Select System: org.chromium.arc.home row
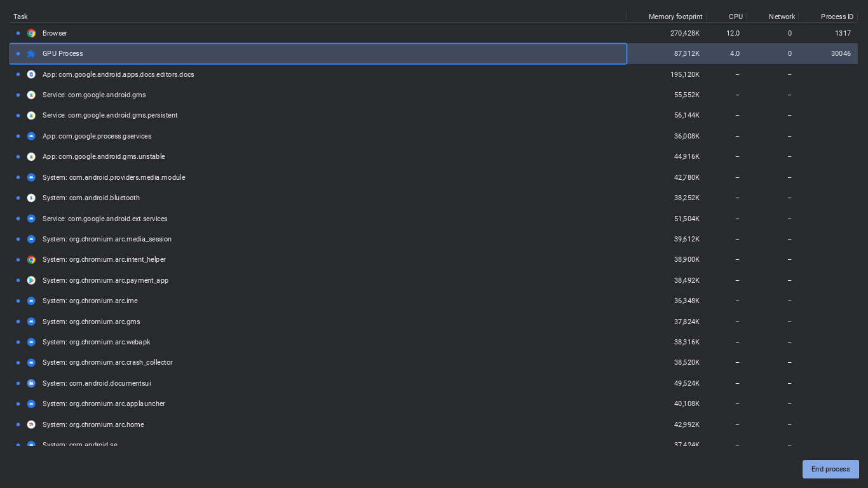Image resolution: width=868 pixels, height=488 pixels. (433, 424)
